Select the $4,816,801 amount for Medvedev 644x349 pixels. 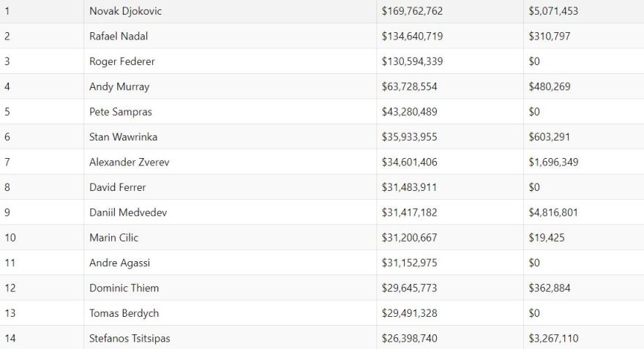(x=553, y=212)
